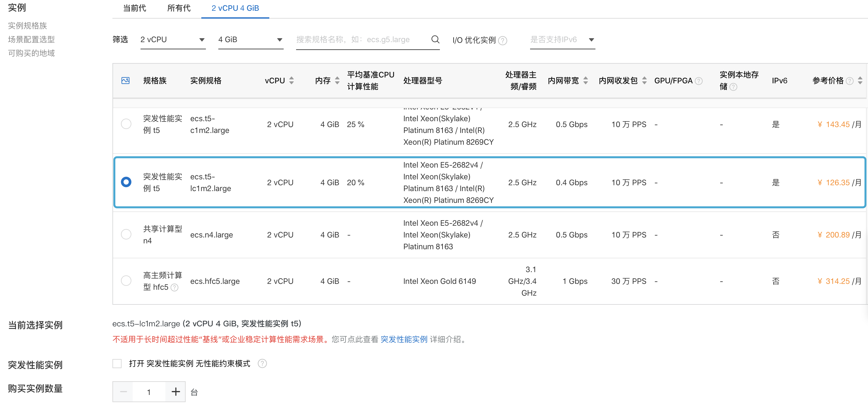
Task: Click the Intel Xeon Gold 6149 cell
Action: pos(439,281)
